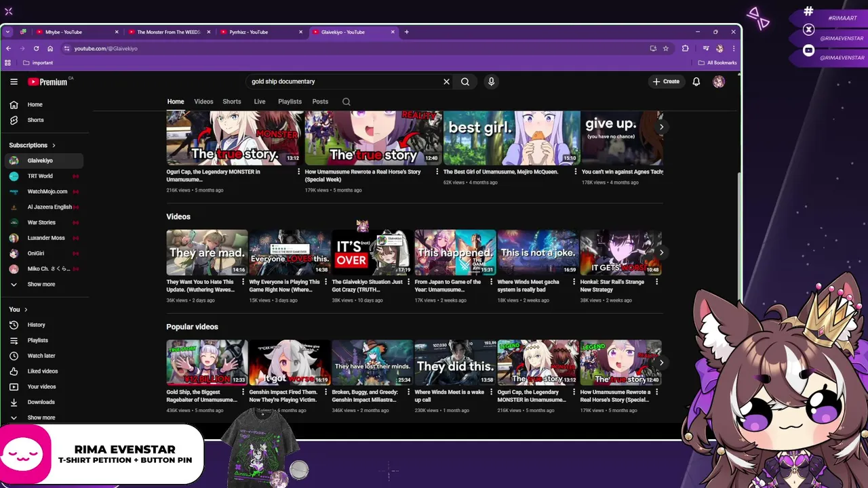
Task: Bookmark this page with the star icon
Action: click(666, 48)
